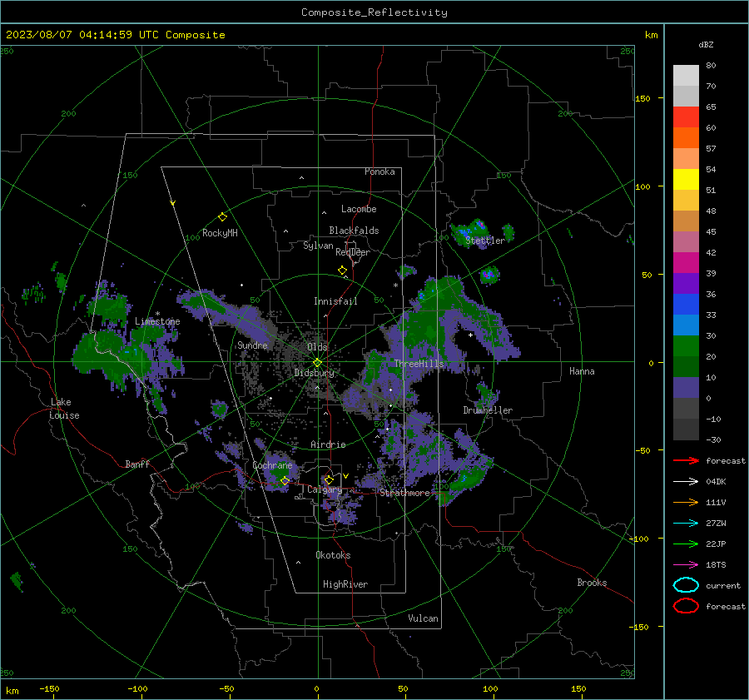Select the Hanna label

(582, 371)
